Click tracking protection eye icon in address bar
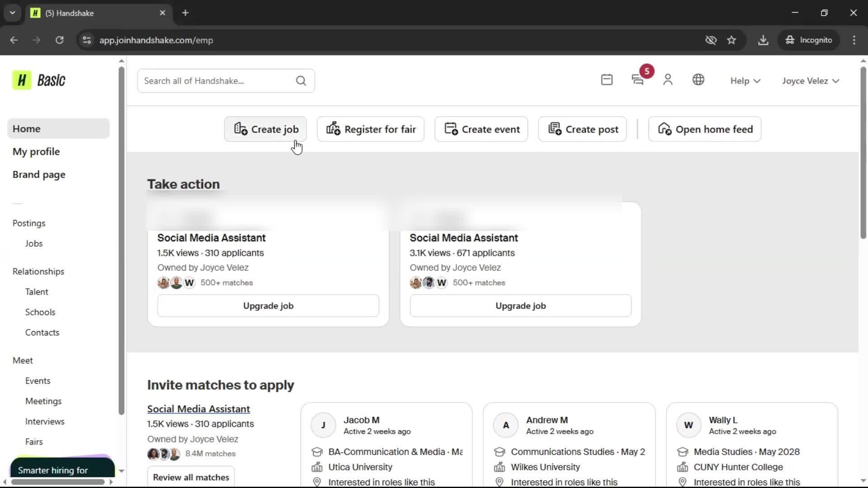Image resolution: width=868 pixels, height=488 pixels. [x=711, y=40]
